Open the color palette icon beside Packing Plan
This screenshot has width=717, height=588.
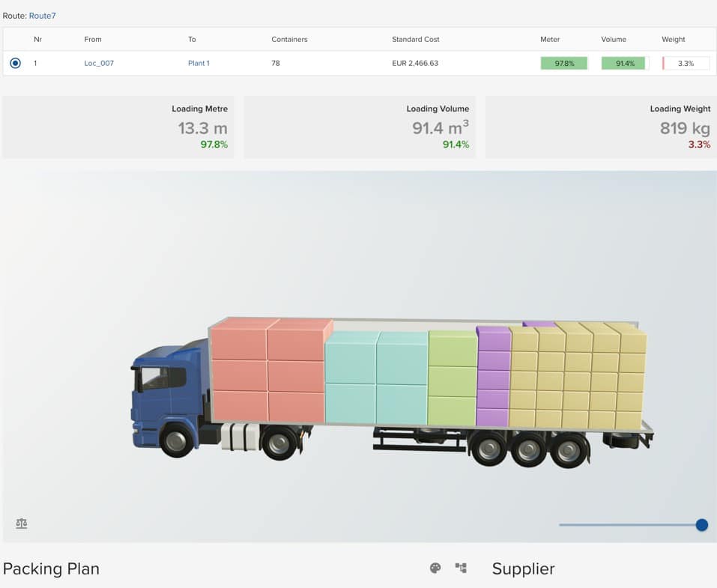coord(435,568)
